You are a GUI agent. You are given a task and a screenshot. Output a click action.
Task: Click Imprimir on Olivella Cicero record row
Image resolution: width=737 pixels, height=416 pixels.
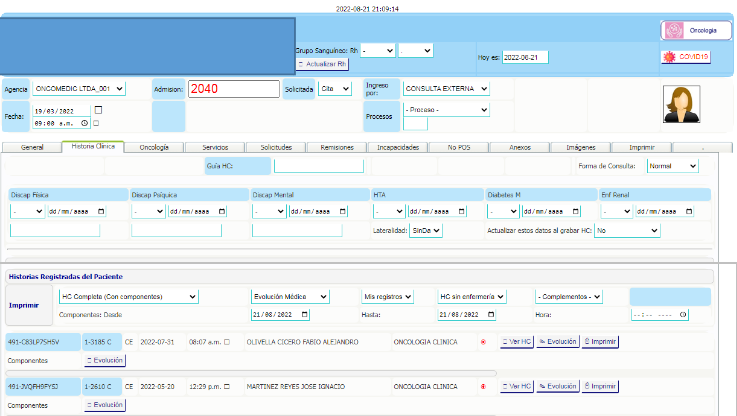(601, 342)
